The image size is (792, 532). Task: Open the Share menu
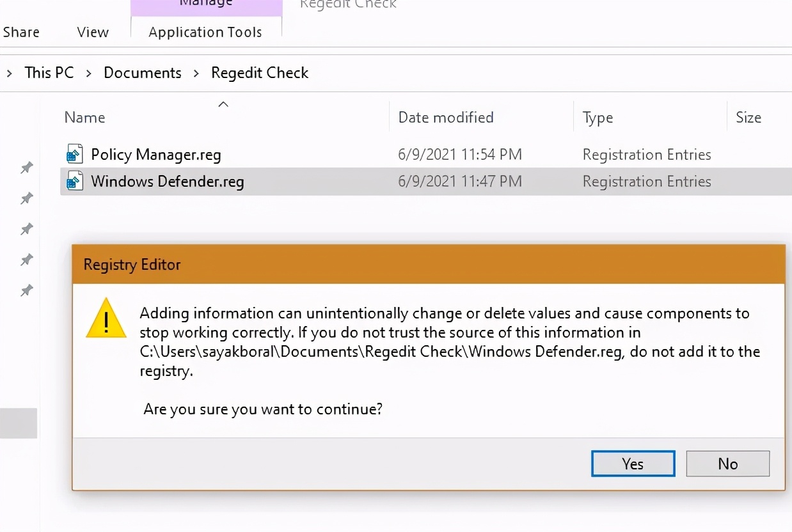pyautogui.click(x=21, y=32)
